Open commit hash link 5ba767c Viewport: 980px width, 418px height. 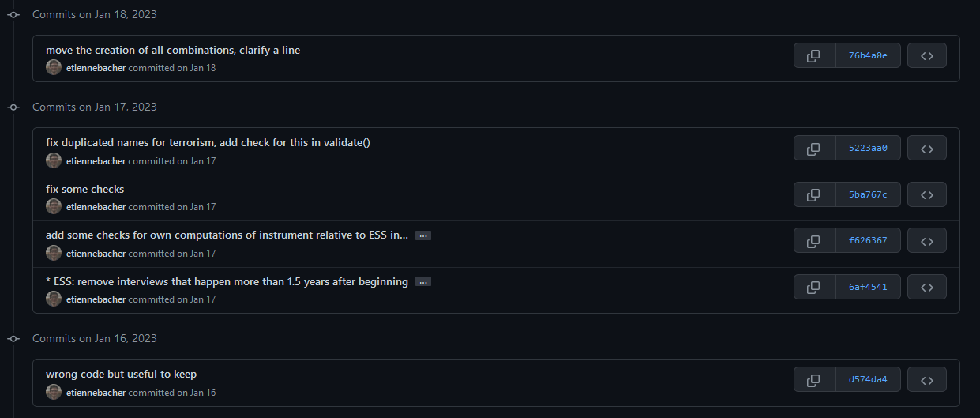(868, 194)
